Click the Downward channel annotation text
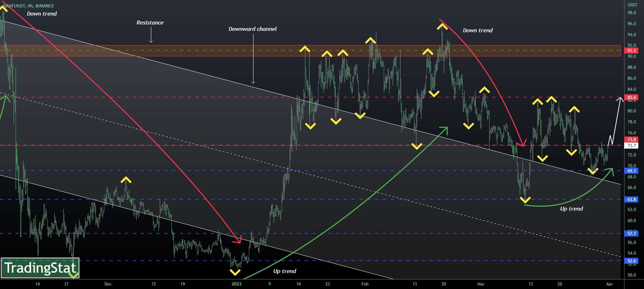644x289 pixels. point(252,29)
